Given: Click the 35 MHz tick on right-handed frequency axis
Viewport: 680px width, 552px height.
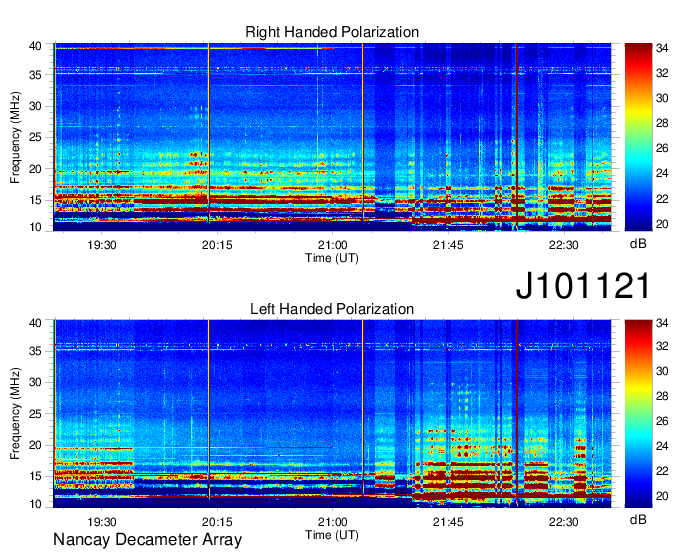Looking at the screenshot, I should (x=35, y=75).
